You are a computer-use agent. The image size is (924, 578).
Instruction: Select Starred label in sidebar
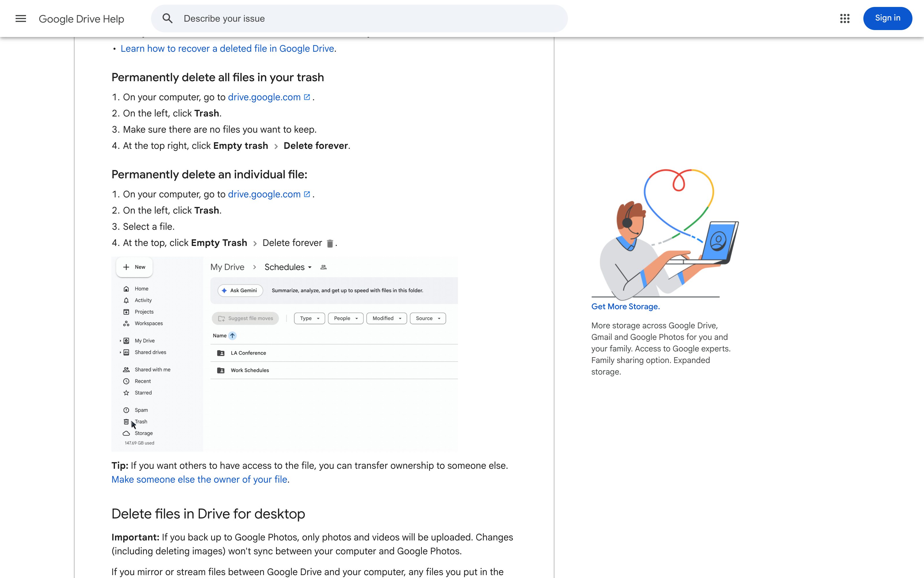point(143,392)
